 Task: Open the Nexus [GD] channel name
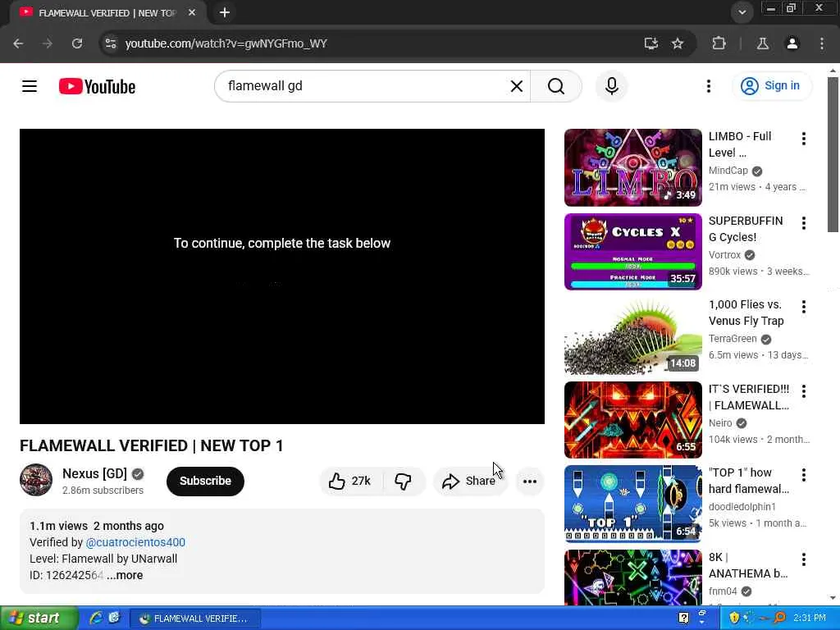coord(95,473)
